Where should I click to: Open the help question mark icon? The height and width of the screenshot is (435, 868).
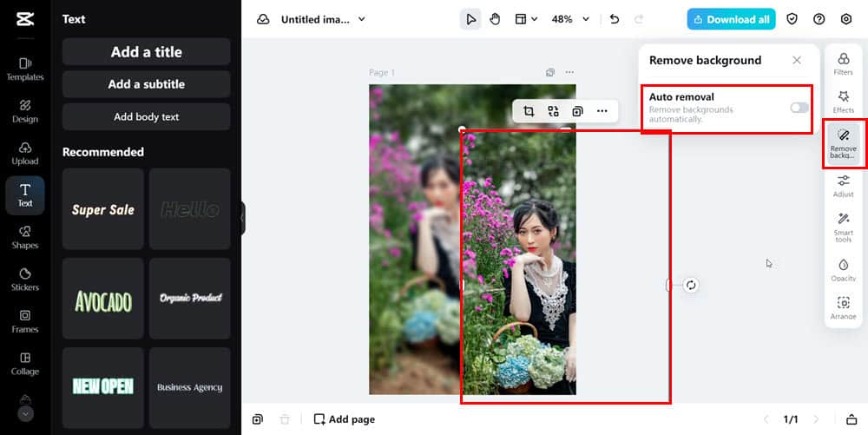click(819, 19)
